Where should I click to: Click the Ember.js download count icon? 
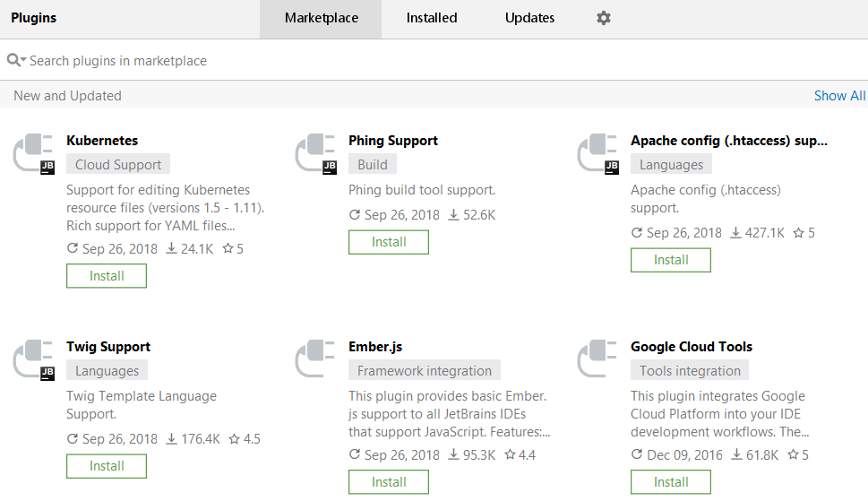coord(454,454)
